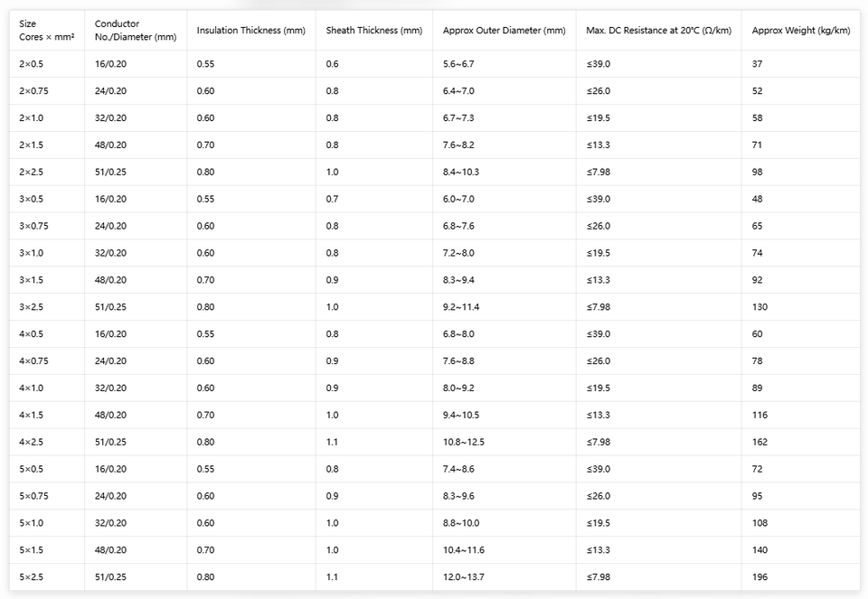This screenshot has height=599, width=868.
Task: Select the 5×0.75 size cell
Action: coord(33,496)
